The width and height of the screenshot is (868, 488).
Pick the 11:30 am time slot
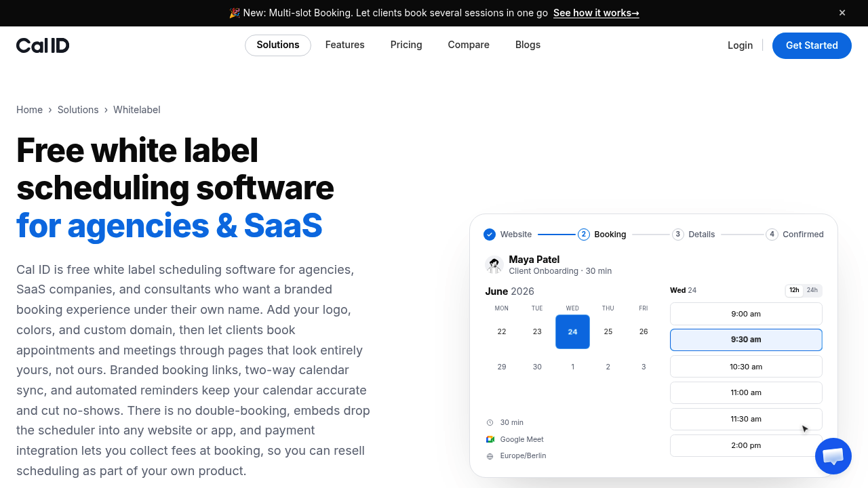click(x=746, y=420)
